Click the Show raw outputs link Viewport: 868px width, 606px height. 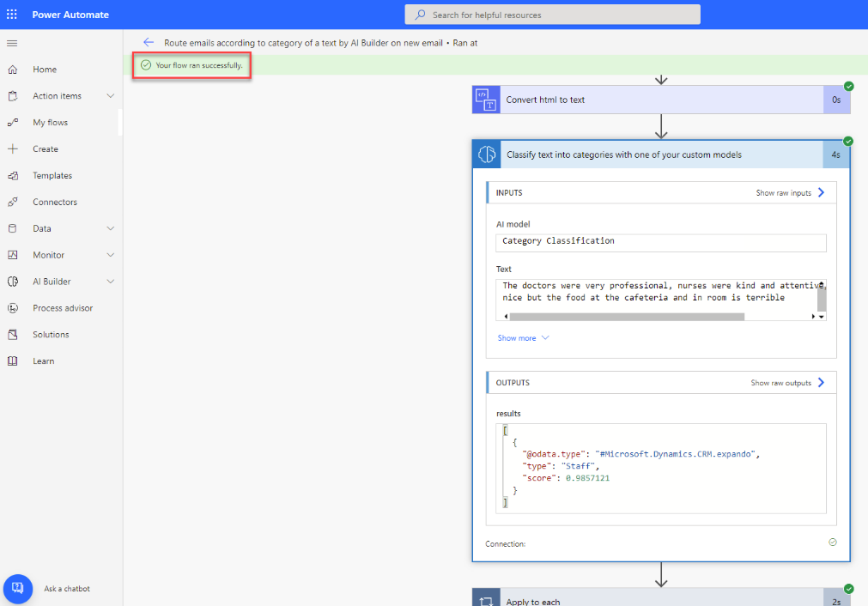tap(785, 382)
